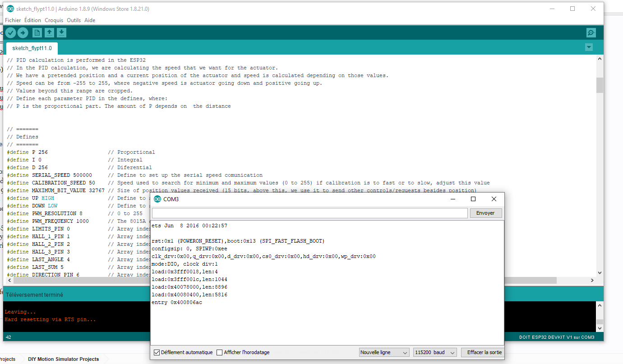Expand the tab options dropdown arrow
Viewport: 623px width, 364px height.
pos(588,47)
